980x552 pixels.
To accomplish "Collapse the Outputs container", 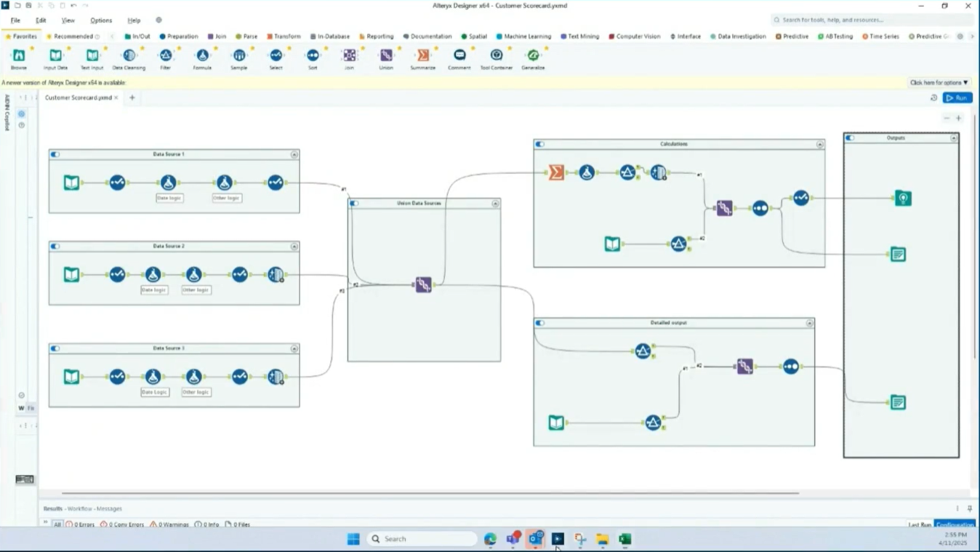I will click(954, 137).
